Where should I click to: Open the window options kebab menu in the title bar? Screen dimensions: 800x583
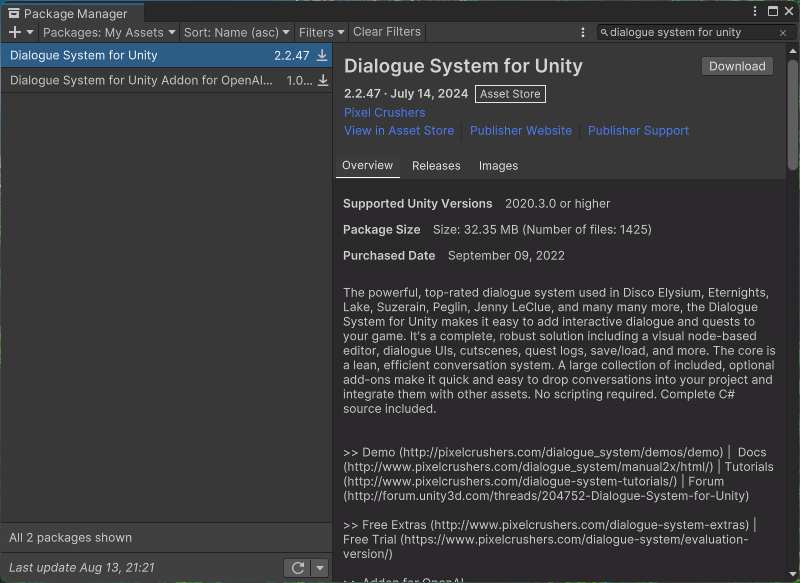755,11
